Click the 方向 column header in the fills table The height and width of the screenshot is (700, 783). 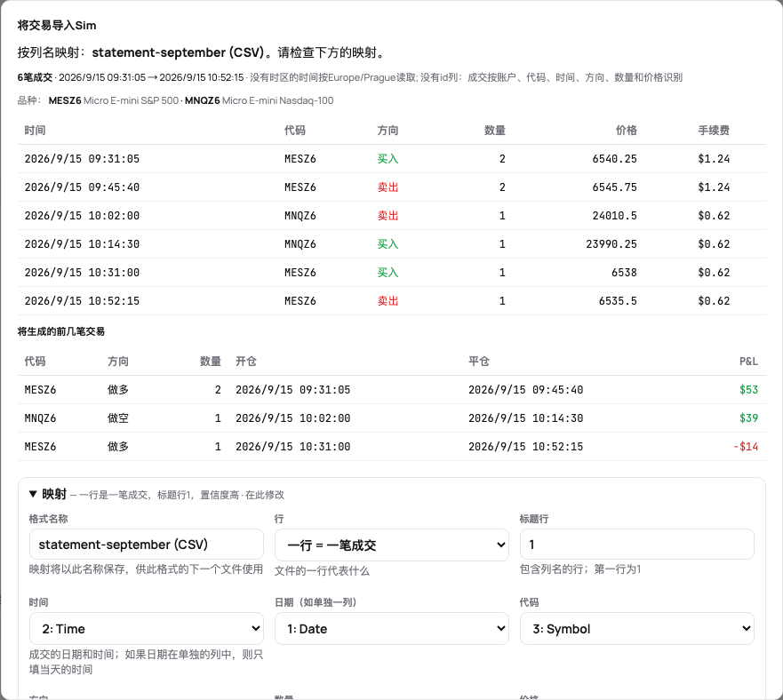[x=388, y=131]
